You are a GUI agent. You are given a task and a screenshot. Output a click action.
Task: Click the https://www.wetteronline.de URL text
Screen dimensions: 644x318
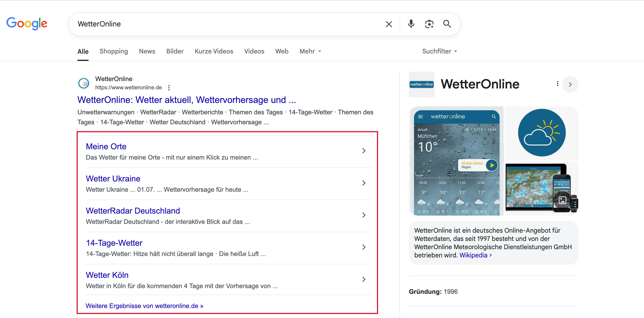(128, 88)
